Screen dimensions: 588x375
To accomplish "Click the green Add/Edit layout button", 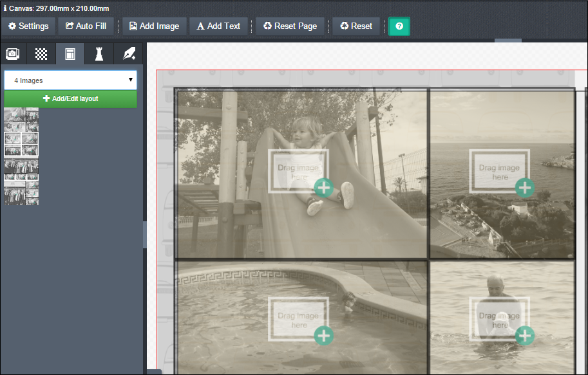I will tap(70, 99).
